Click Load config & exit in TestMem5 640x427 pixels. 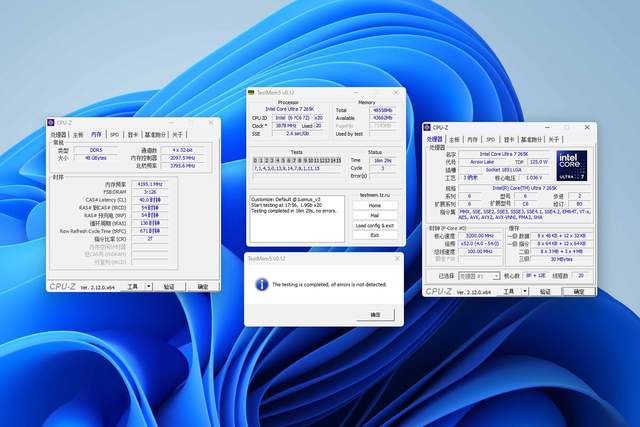click(x=375, y=225)
